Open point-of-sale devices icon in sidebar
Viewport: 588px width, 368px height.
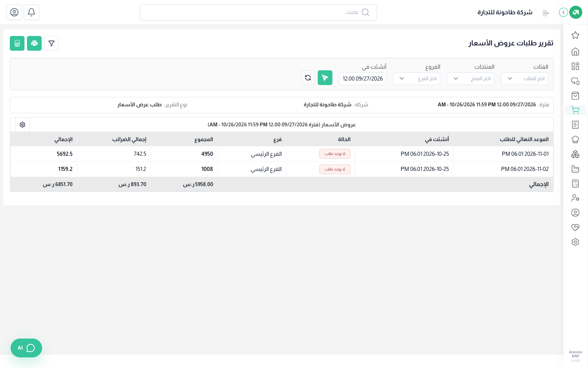pyautogui.click(x=575, y=81)
